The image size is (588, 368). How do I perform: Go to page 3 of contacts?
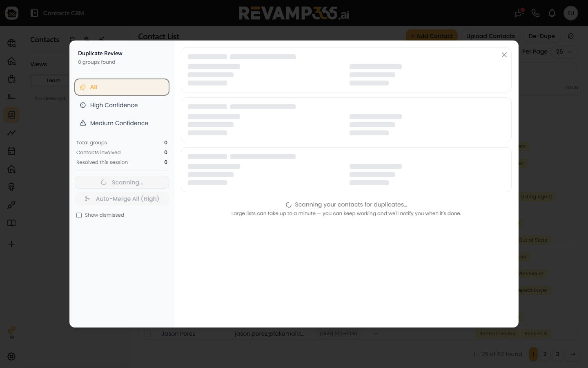coord(557,354)
